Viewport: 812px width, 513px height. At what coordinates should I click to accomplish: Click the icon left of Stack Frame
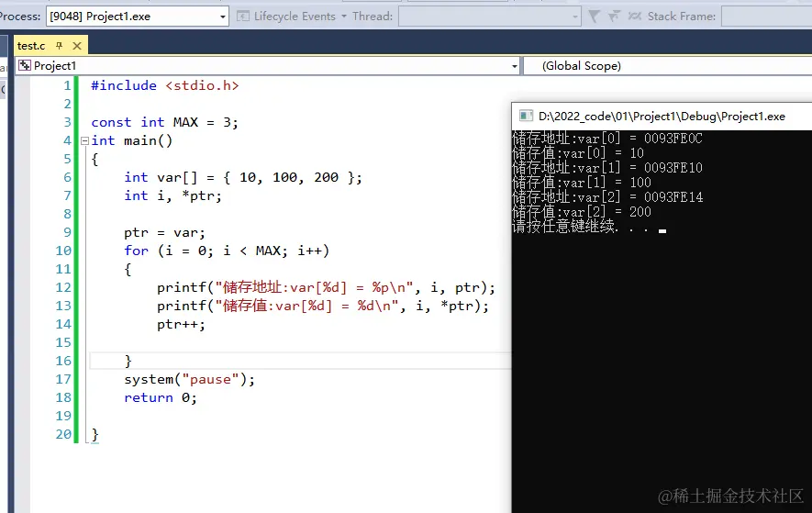pyautogui.click(x=634, y=17)
